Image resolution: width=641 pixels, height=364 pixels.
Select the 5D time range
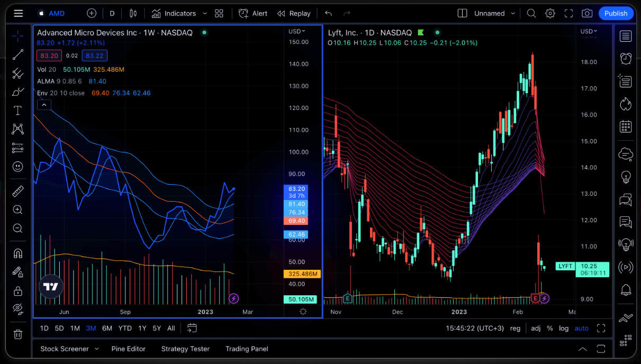[x=59, y=328]
